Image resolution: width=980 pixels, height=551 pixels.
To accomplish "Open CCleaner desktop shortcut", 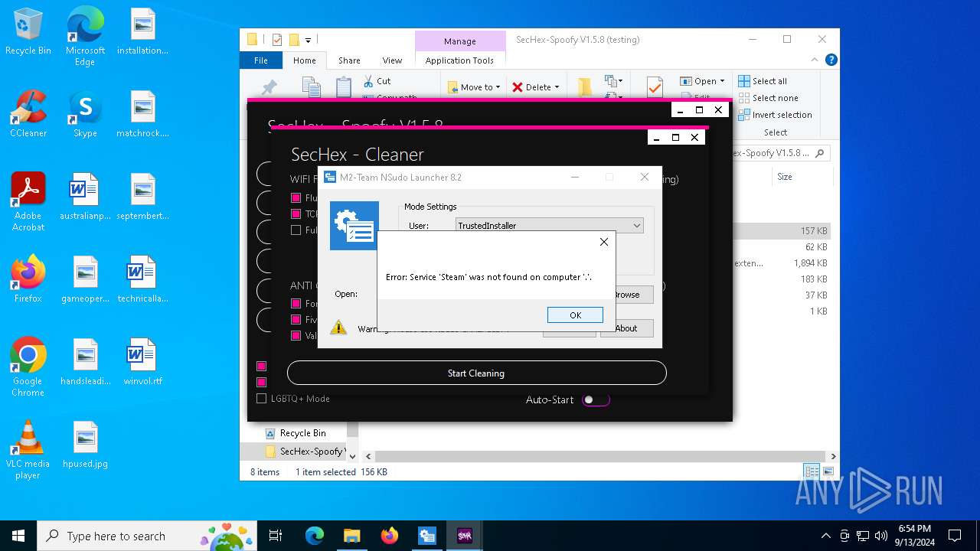I will [x=28, y=113].
